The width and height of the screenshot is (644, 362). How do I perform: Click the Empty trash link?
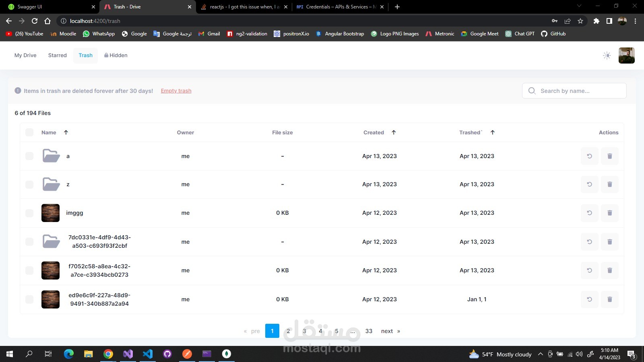coord(176,91)
